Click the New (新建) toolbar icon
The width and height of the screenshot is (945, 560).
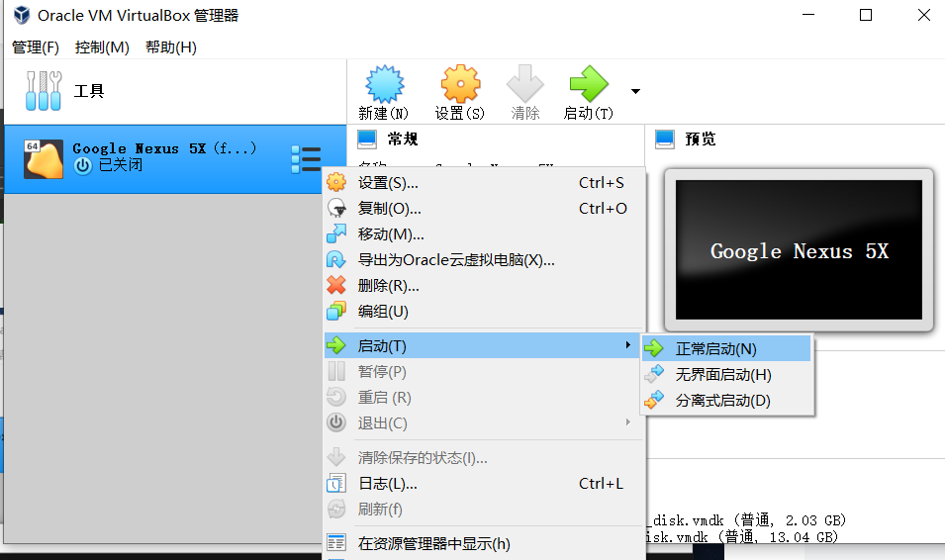pos(384,84)
